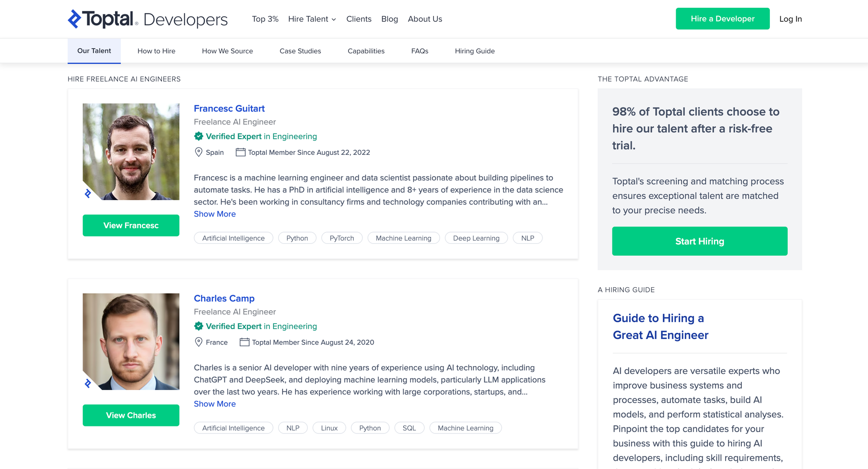Open the Case Studies tab
This screenshot has width=868, height=469.
[300, 51]
